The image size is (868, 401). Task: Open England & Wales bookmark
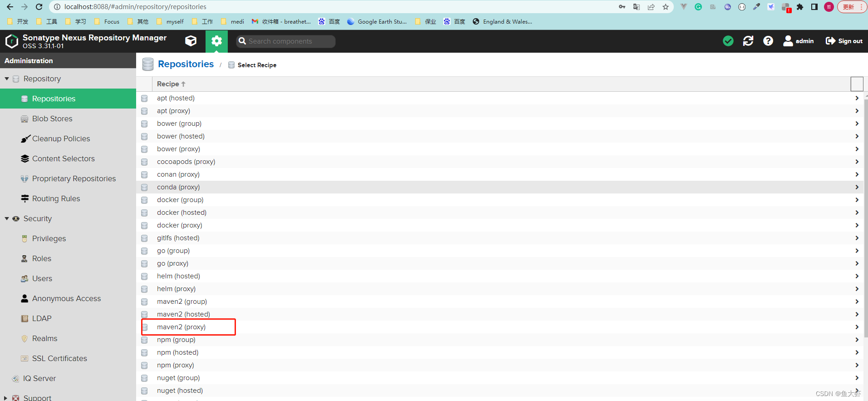click(x=502, y=21)
